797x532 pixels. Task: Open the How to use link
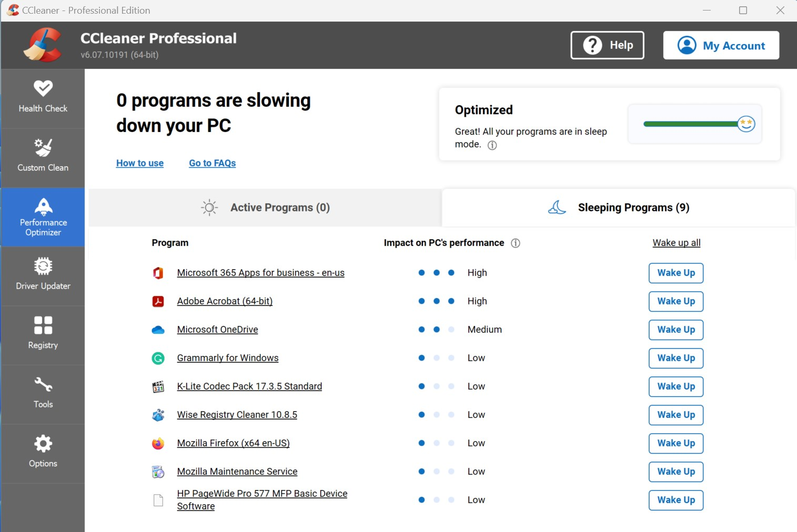pyautogui.click(x=140, y=163)
